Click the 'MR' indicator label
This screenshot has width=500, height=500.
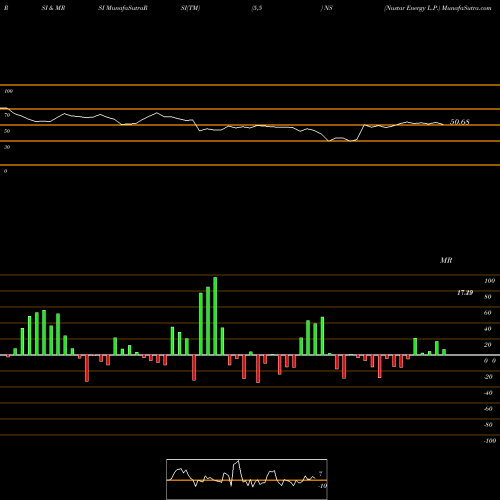click(x=446, y=260)
